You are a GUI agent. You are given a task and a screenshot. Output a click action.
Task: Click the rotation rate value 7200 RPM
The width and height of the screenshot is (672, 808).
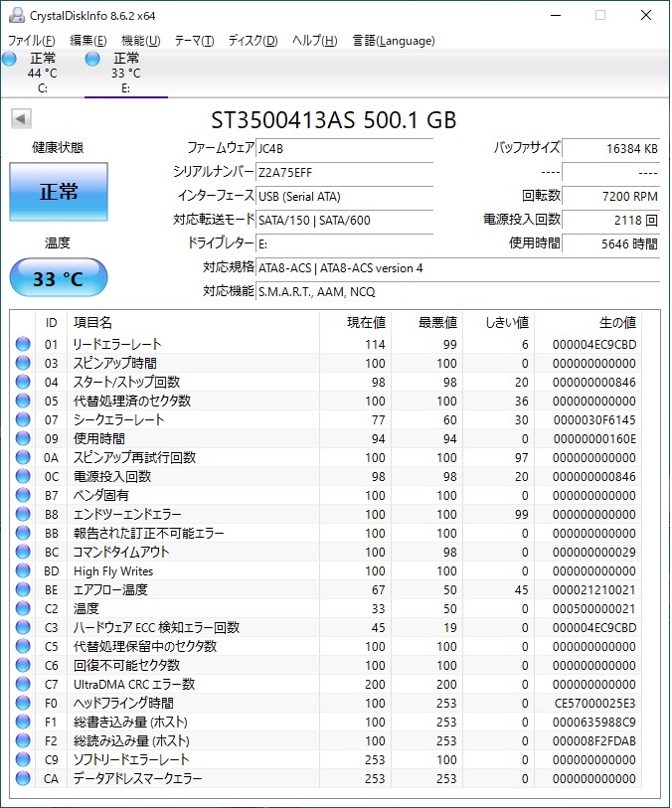pos(611,197)
